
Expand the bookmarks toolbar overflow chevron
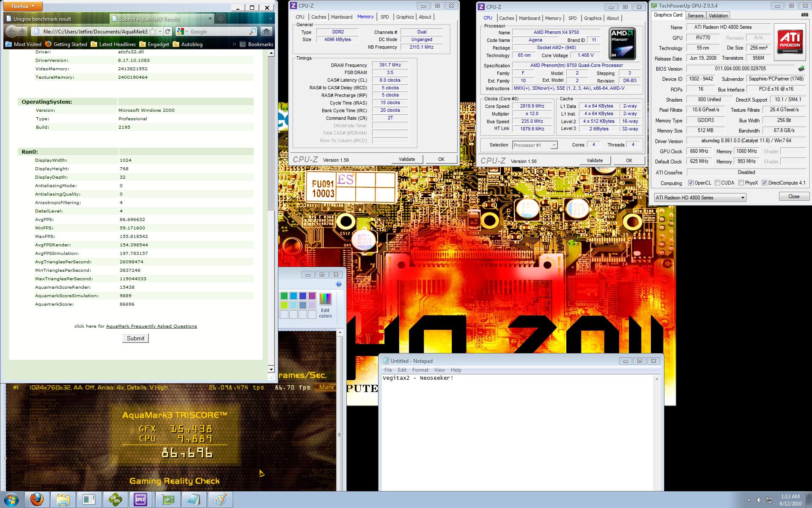point(234,44)
